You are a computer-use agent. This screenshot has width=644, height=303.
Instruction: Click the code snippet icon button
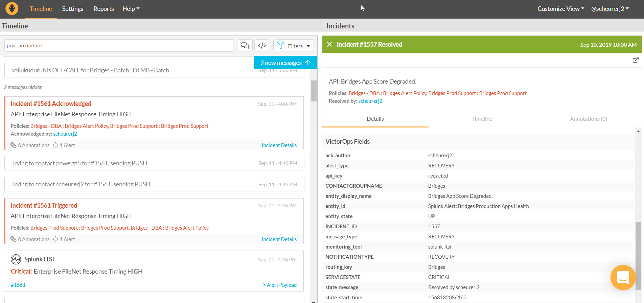[262, 45]
